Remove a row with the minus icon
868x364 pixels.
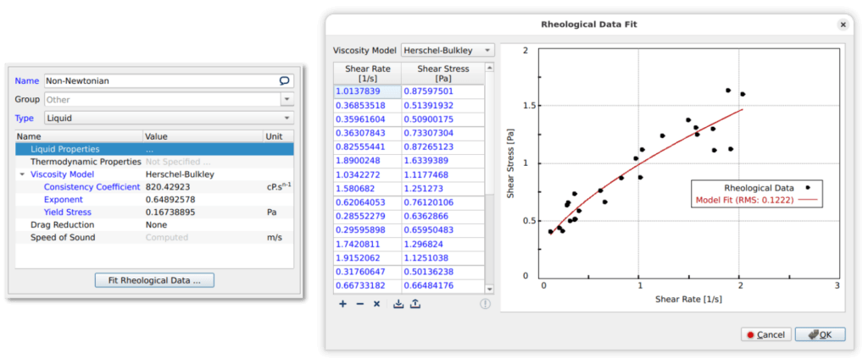[359, 304]
